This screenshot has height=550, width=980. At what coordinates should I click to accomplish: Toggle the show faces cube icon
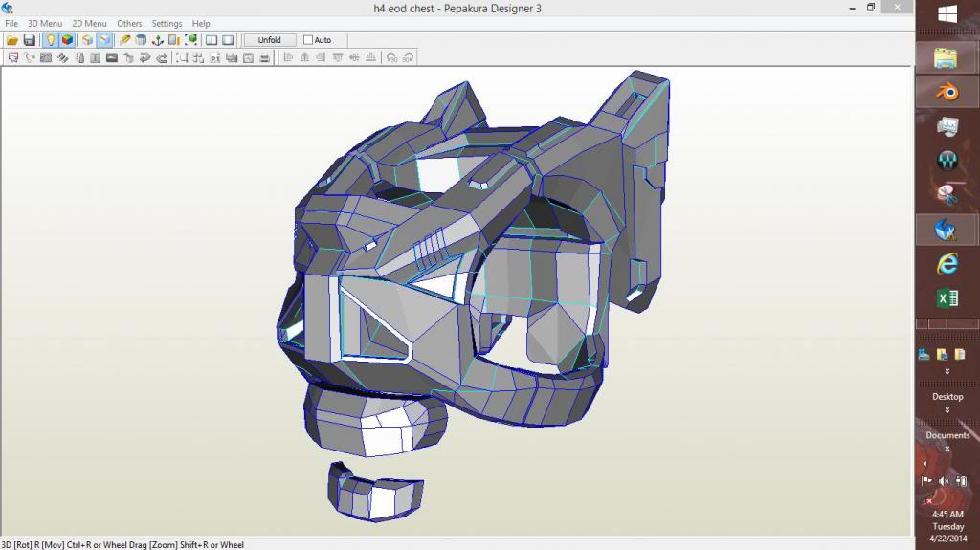(87, 40)
